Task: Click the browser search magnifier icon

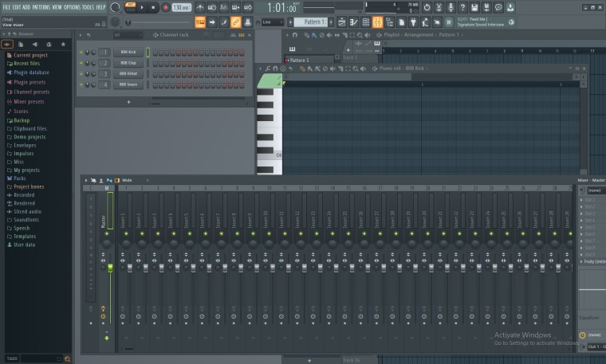Action: click(67, 359)
